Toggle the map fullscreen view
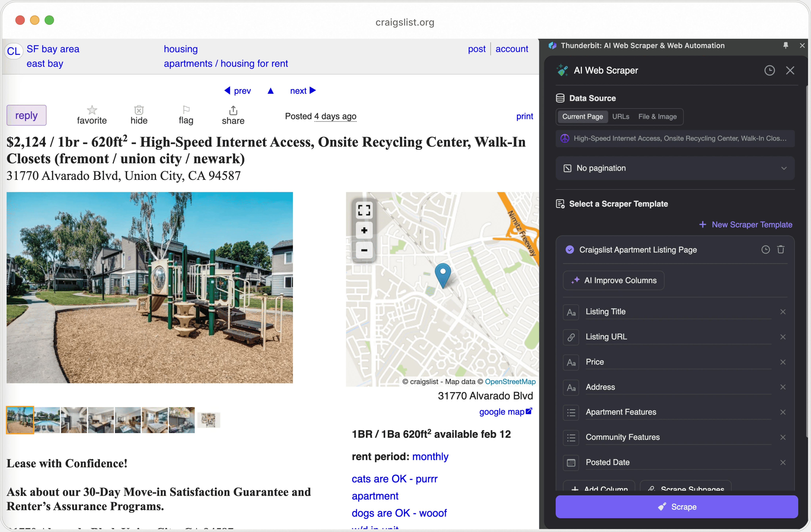The image size is (811, 532). (364, 210)
